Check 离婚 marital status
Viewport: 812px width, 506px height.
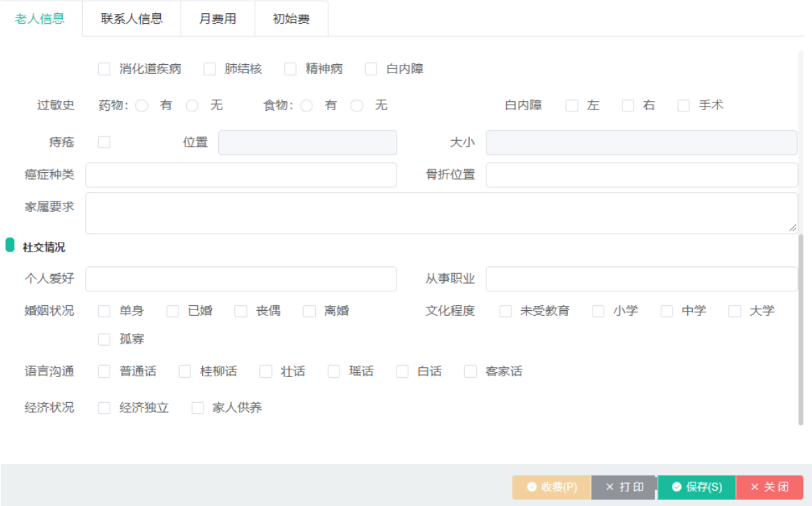(309, 312)
